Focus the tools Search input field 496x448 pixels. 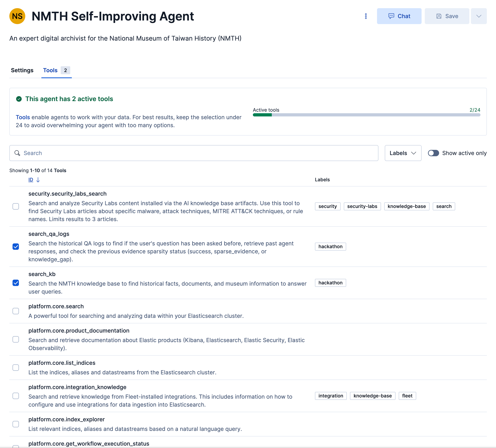click(197, 153)
